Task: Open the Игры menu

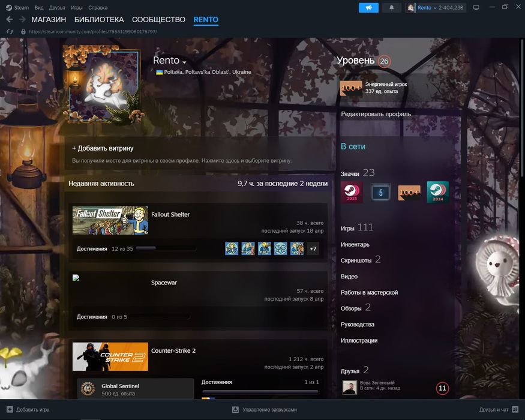Action: coord(77,8)
